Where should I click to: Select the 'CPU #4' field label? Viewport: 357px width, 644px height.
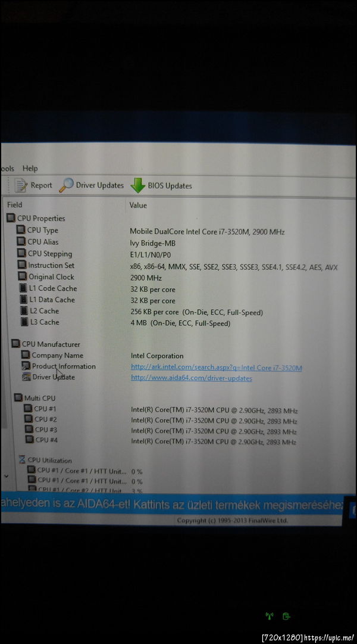[x=46, y=440]
